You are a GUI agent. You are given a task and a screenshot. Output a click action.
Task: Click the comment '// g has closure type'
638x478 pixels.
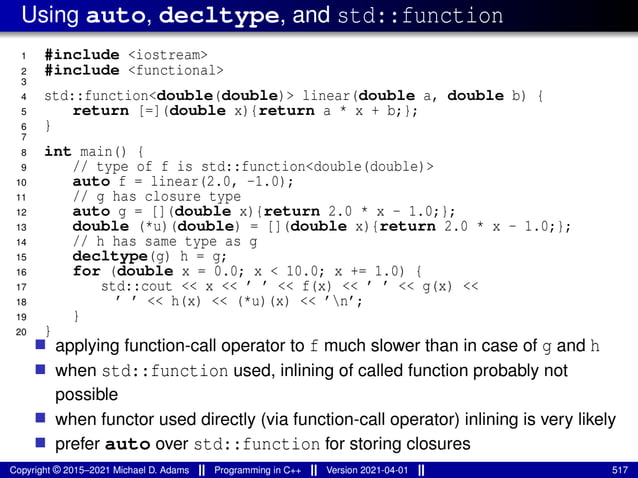(x=157, y=196)
